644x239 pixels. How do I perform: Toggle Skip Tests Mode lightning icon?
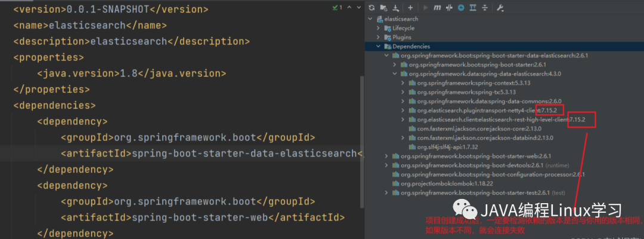461,8
